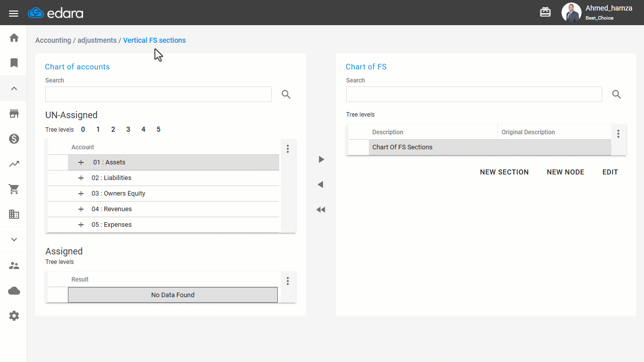
Task: Select tree level 4
Action: (143, 129)
